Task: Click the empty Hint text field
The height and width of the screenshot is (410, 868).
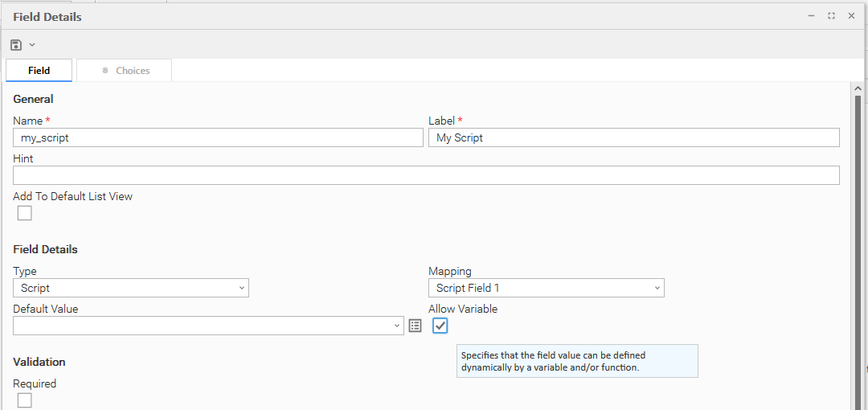Action: click(x=426, y=175)
